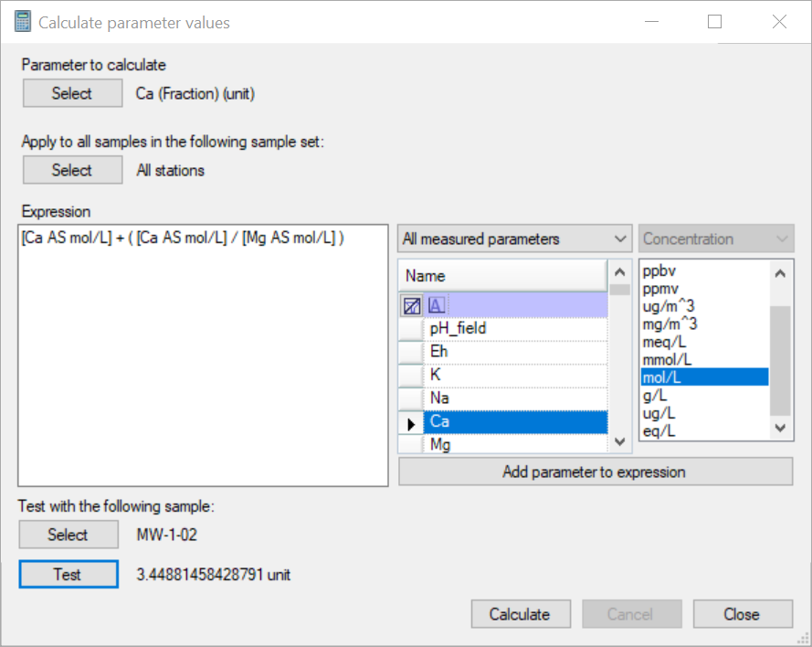Click the Calculate button

tap(521, 614)
